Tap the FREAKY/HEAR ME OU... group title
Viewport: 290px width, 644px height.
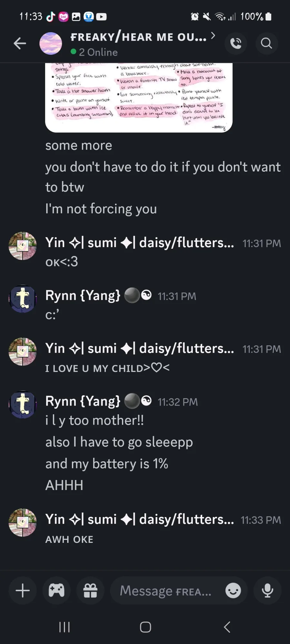(138, 37)
